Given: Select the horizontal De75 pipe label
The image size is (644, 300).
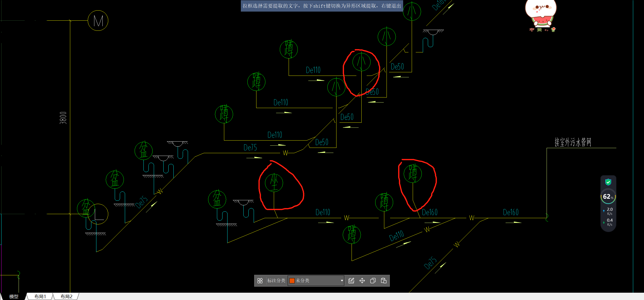Looking at the screenshot, I should click(250, 148).
